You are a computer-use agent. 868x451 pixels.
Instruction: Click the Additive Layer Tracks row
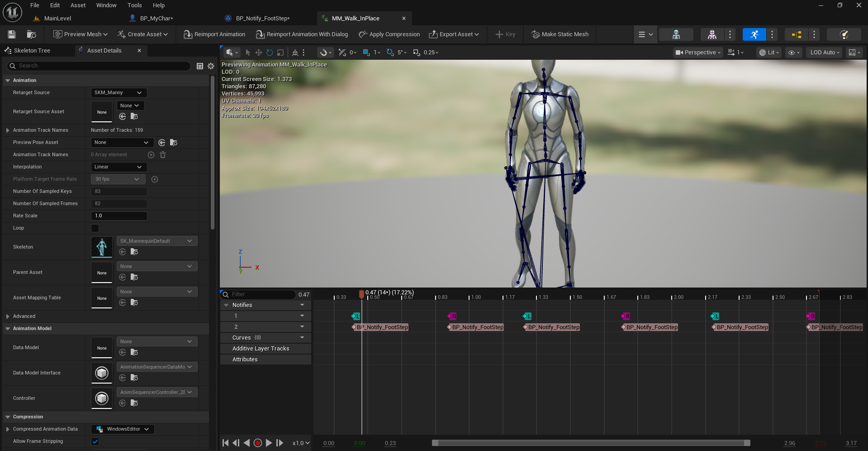click(266, 349)
